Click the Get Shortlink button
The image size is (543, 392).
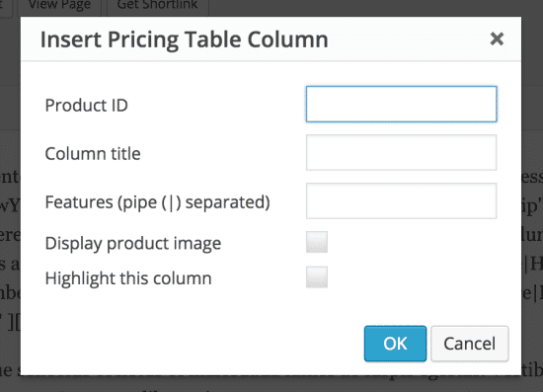pos(158,7)
